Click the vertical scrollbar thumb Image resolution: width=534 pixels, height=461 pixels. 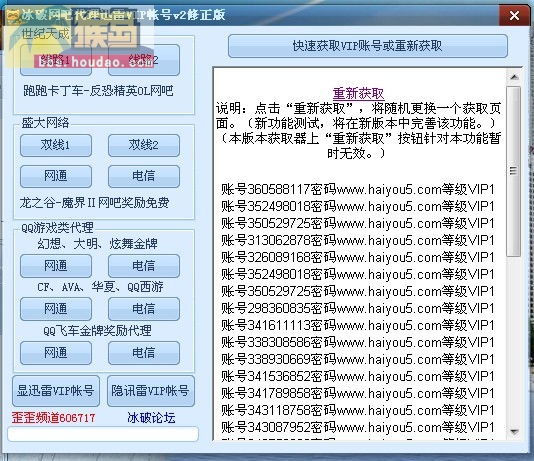tap(514, 171)
